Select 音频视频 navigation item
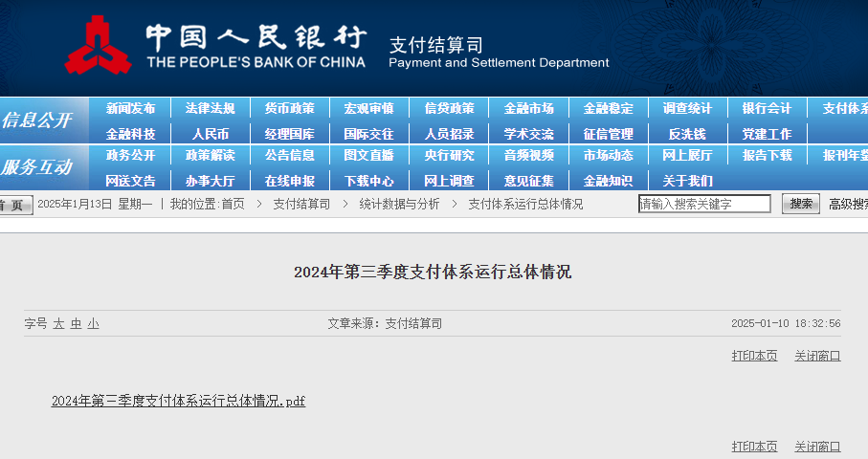The image size is (868, 459). click(528, 156)
